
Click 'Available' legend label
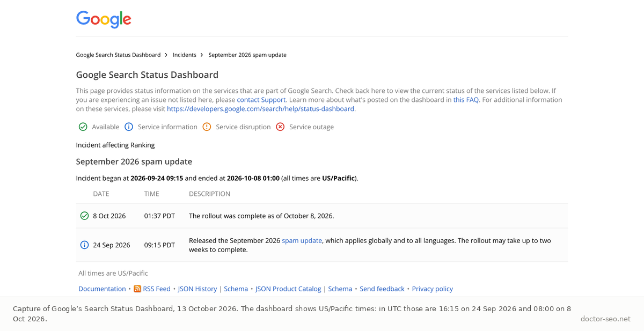point(106,127)
